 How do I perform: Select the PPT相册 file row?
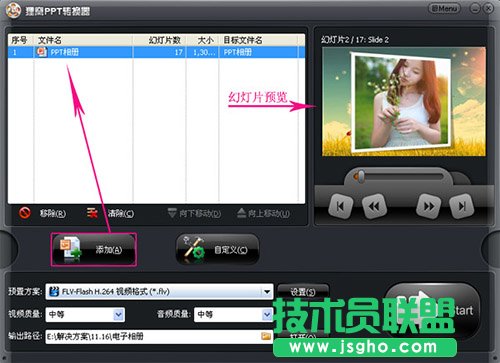[x=156, y=52]
